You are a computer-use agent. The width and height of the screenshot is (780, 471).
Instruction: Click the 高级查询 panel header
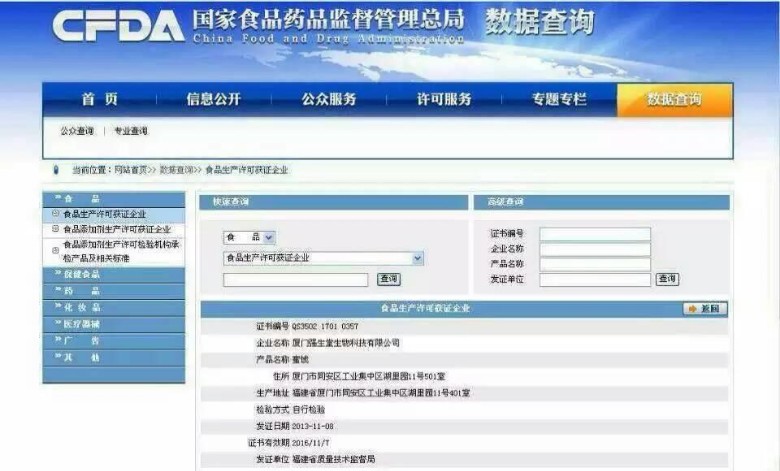pyautogui.click(x=601, y=202)
